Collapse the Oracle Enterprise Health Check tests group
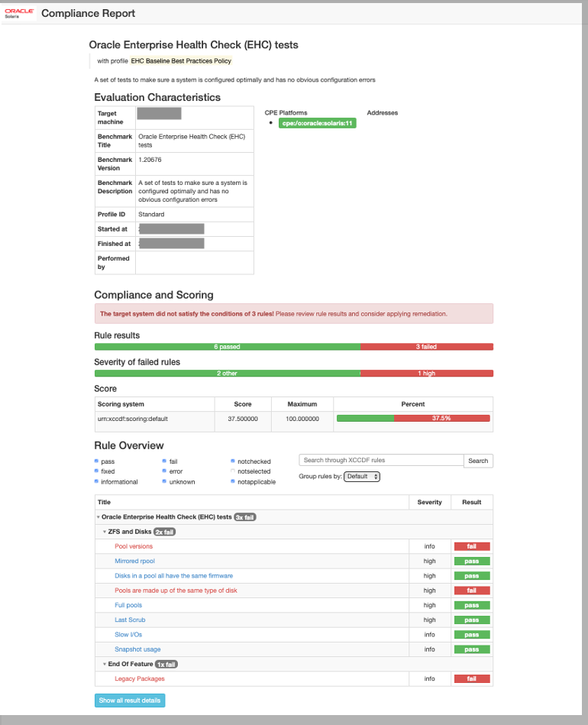 98,517
